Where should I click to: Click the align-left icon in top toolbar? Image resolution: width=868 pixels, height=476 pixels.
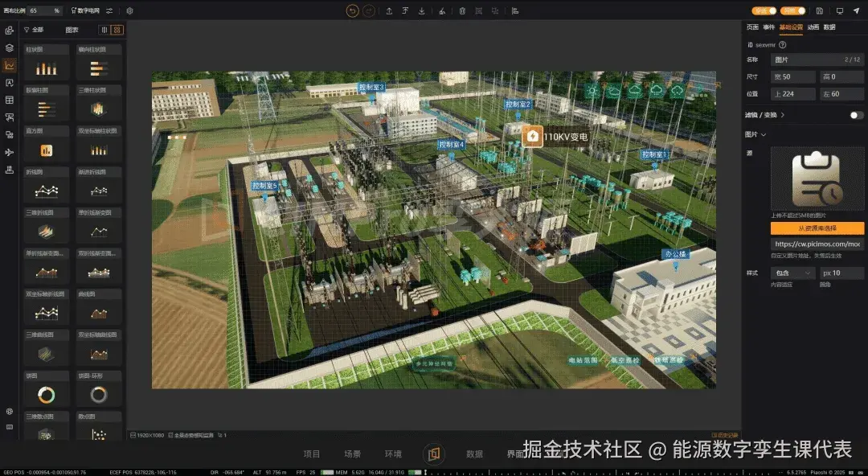tap(515, 10)
